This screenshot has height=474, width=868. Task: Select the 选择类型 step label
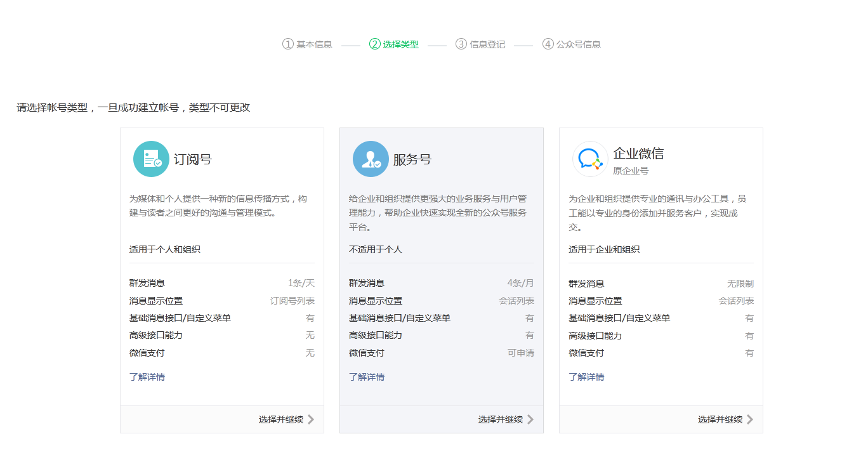(401, 44)
